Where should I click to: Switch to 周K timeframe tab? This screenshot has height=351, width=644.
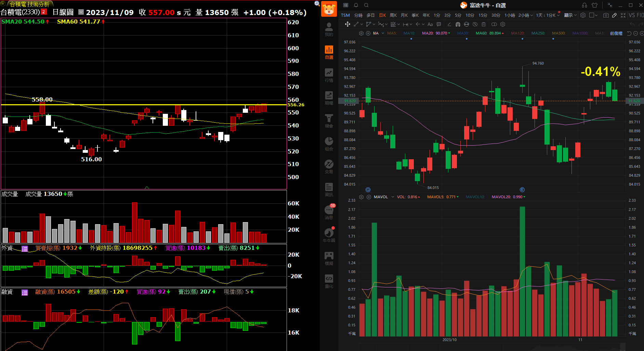393,15
